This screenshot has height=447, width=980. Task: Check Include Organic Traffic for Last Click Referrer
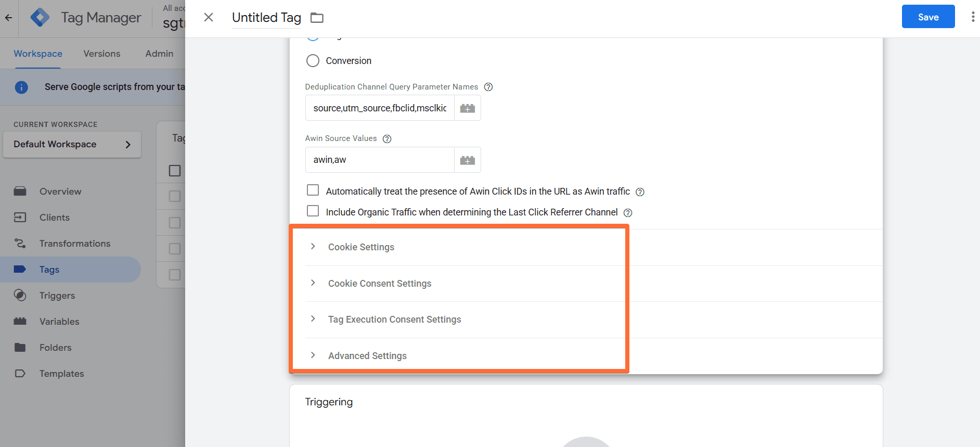[313, 211]
